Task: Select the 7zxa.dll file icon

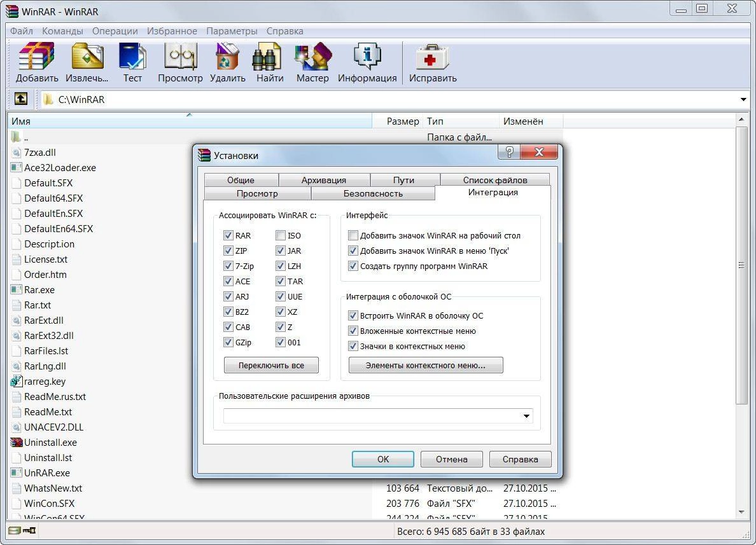Action: [17, 152]
